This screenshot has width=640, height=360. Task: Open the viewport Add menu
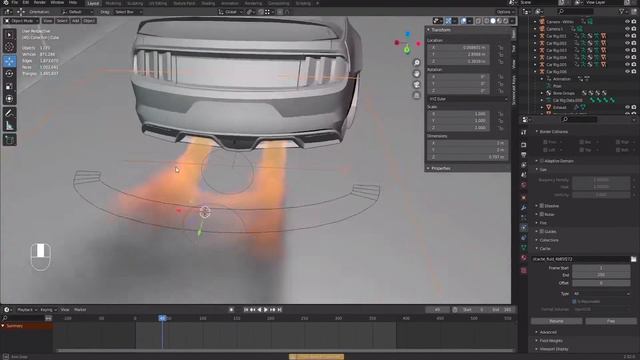pos(76,20)
